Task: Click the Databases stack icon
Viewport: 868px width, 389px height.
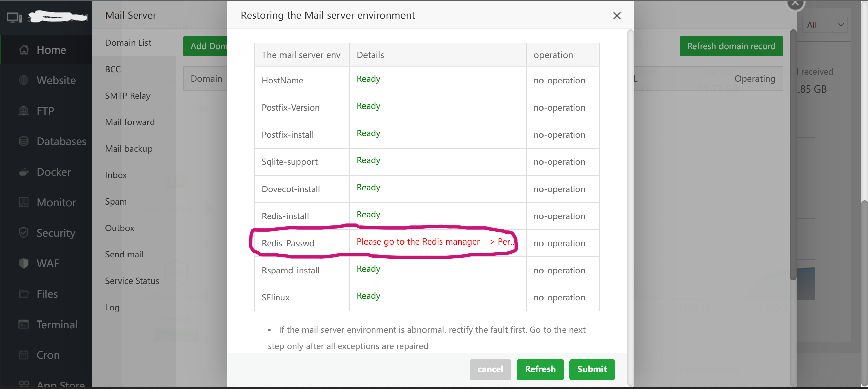Action: (x=24, y=141)
